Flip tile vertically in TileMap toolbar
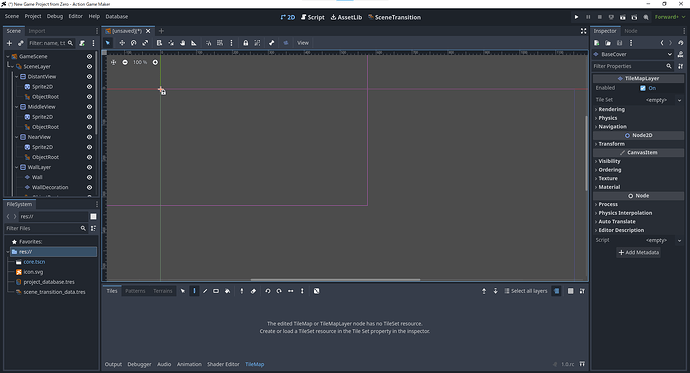 (302, 291)
